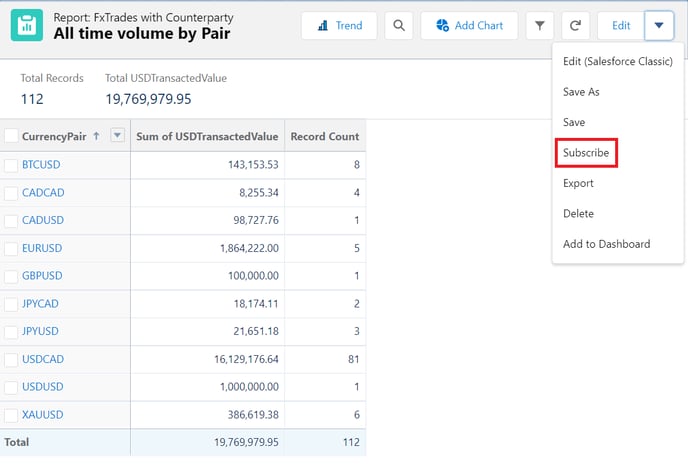Pick Save As from the menu
Viewport: 688px width, 465px height.
581,92
